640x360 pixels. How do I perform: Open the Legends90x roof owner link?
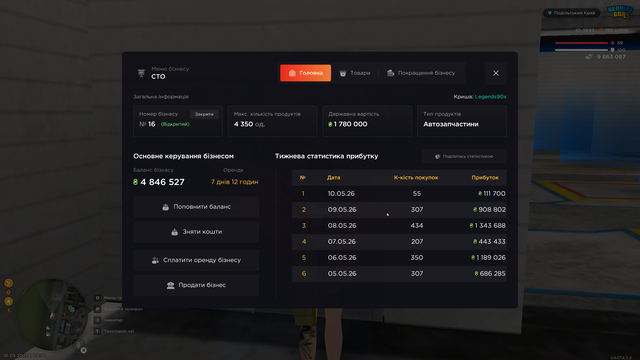[x=490, y=97]
